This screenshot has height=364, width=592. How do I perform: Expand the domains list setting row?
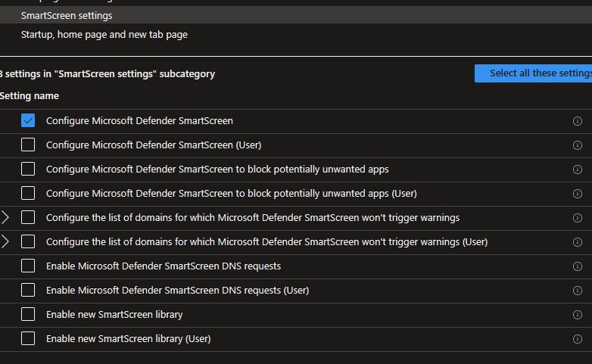[x=5, y=218]
